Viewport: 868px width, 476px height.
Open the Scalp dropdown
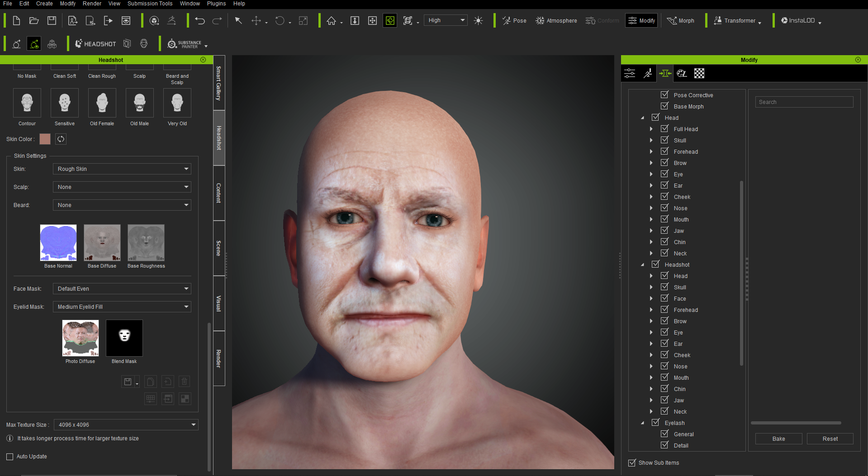pyautogui.click(x=122, y=187)
